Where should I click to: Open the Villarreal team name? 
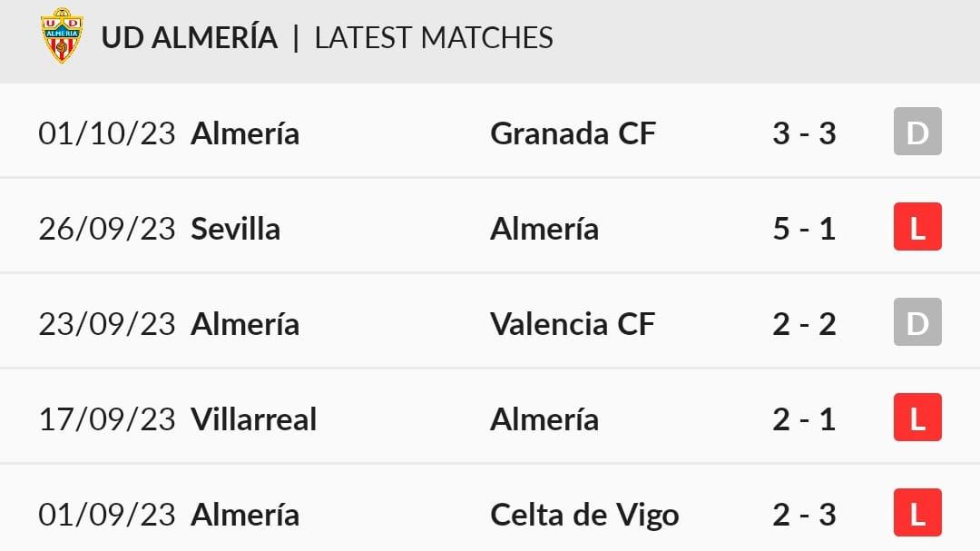pyautogui.click(x=254, y=419)
